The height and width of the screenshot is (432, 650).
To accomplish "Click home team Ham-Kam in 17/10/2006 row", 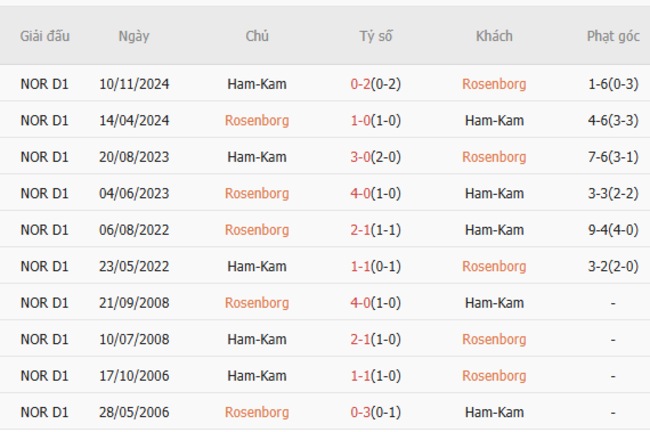I will coord(257,376).
